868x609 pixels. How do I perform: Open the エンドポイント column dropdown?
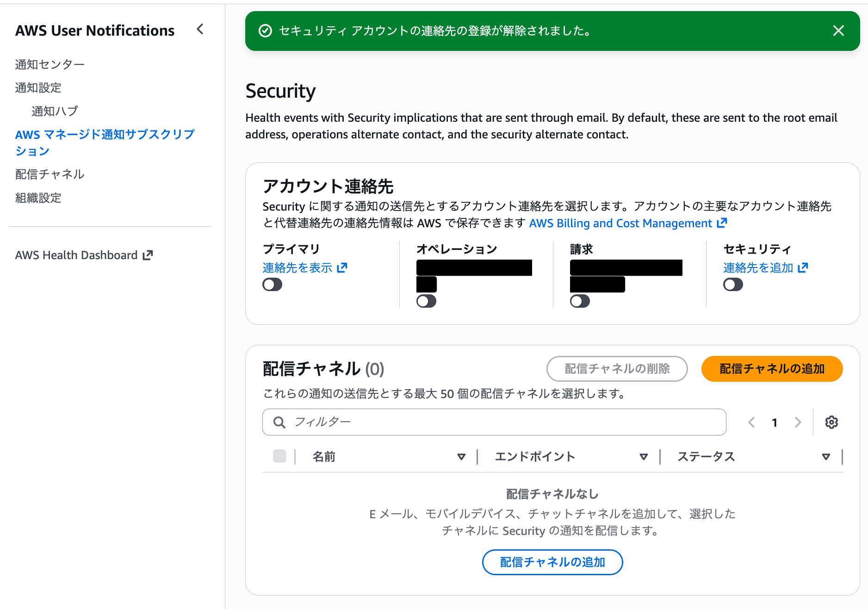pyautogui.click(x=643, y=456)
